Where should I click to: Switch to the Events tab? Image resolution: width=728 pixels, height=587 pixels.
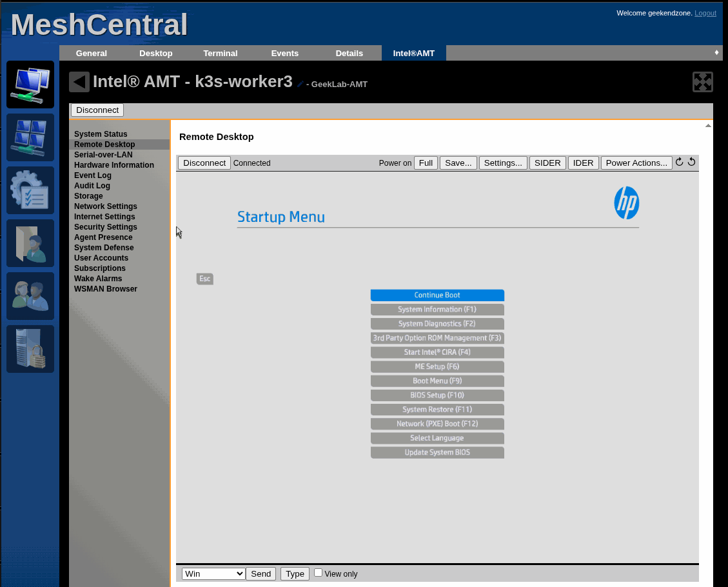tap(285, 54)
